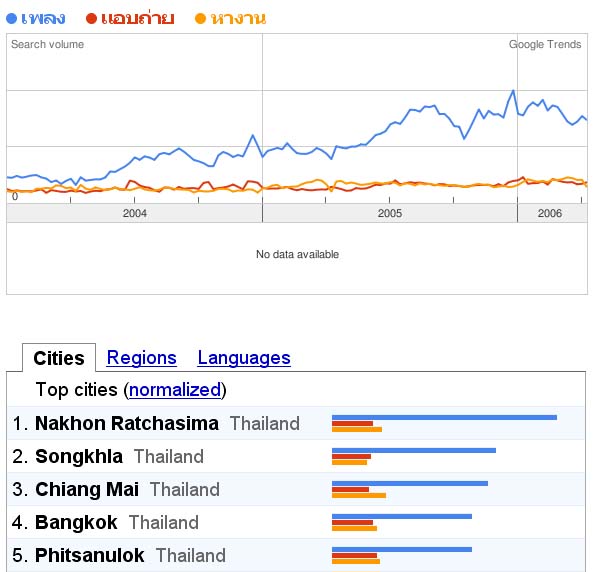
Task: Select the Bangkok city entry
Action: 76,523
